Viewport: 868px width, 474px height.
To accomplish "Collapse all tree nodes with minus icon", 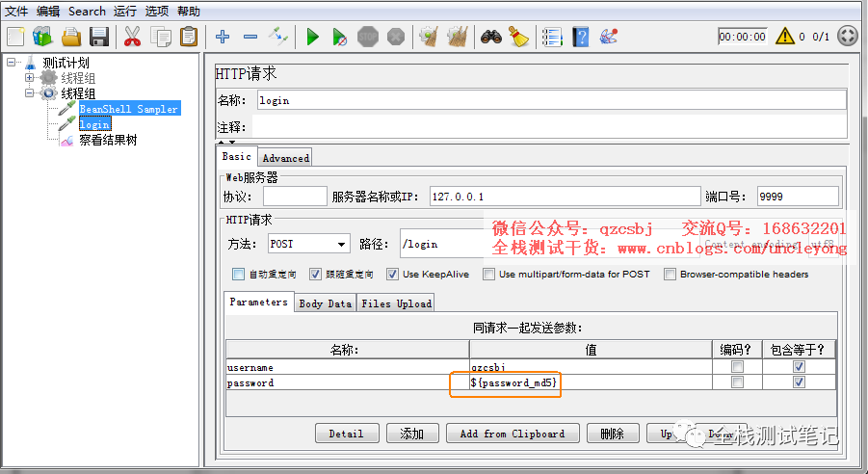I will coord(250,38).
